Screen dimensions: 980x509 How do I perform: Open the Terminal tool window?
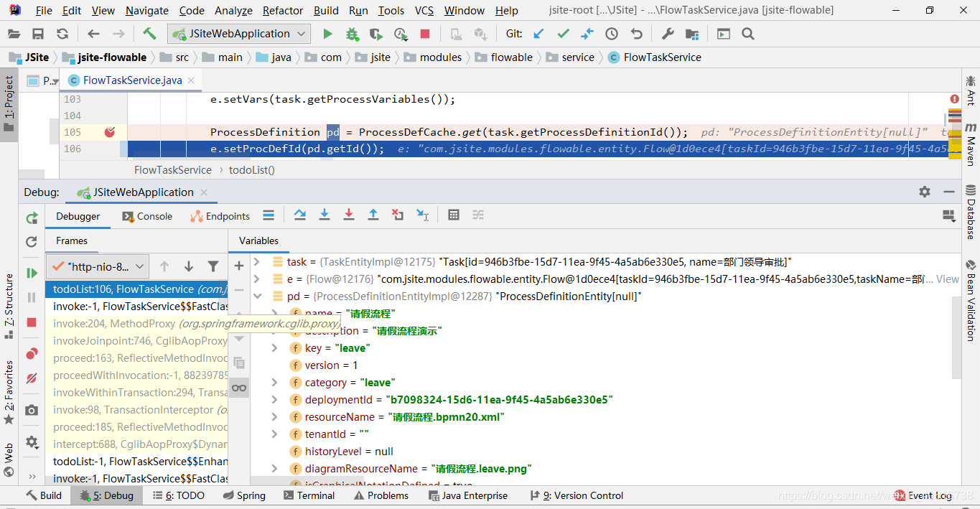pyautogui.click(x=309, y=495)
